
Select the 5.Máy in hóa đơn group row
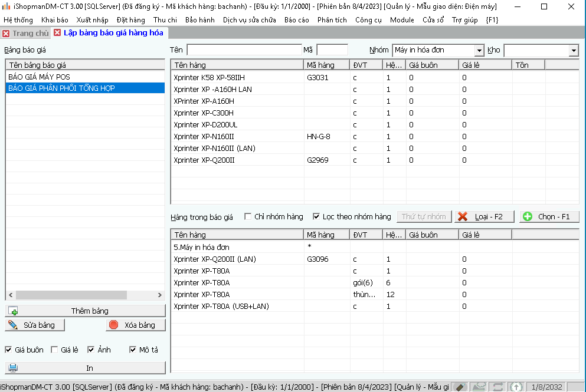pyautogui.click(x=375, y=248)
